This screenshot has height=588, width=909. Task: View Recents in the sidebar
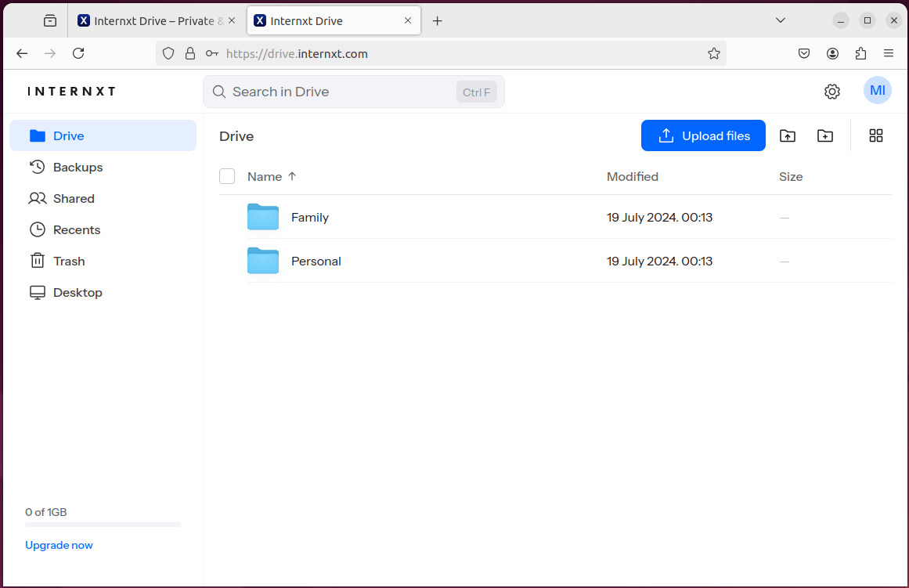(74, 229)
